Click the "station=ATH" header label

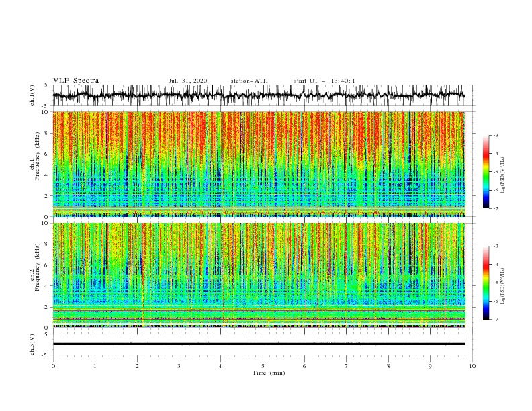click(x=249, y=81)
